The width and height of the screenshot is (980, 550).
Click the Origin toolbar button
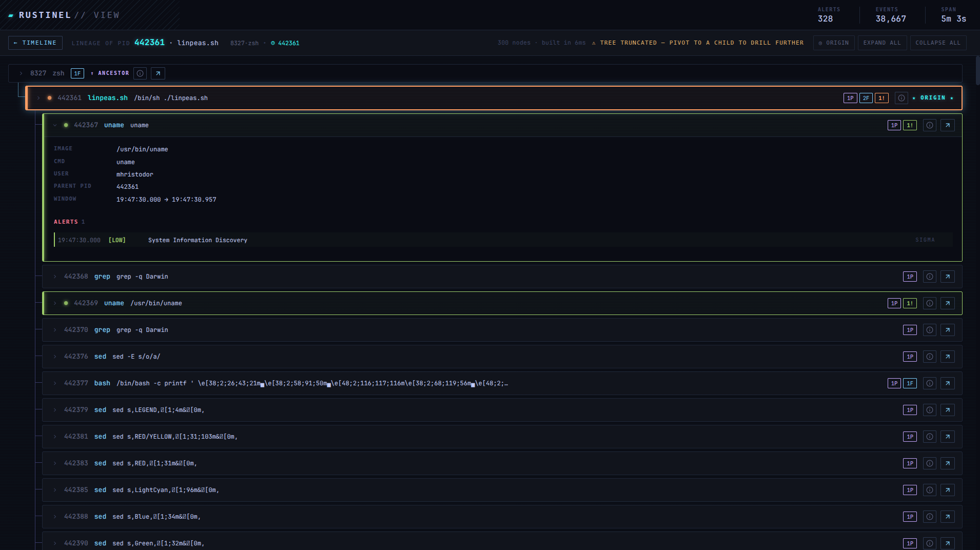[x=834, y=43]
